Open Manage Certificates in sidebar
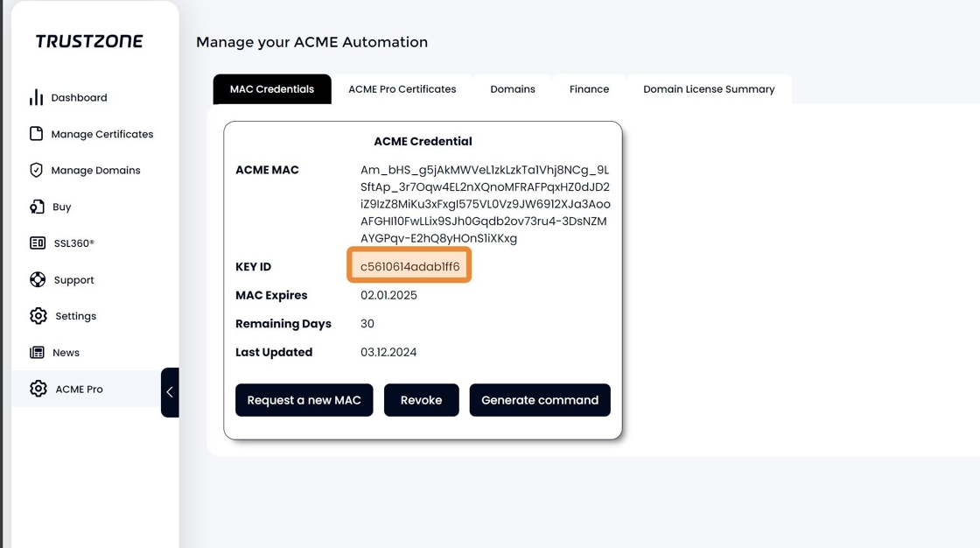 click(x=101, y=134)
